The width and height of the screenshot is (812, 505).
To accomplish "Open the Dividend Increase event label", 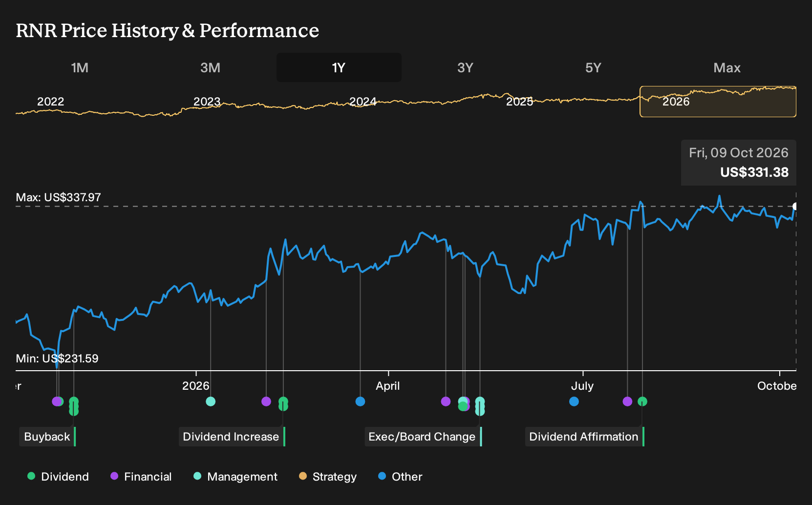I will (232, 437).
